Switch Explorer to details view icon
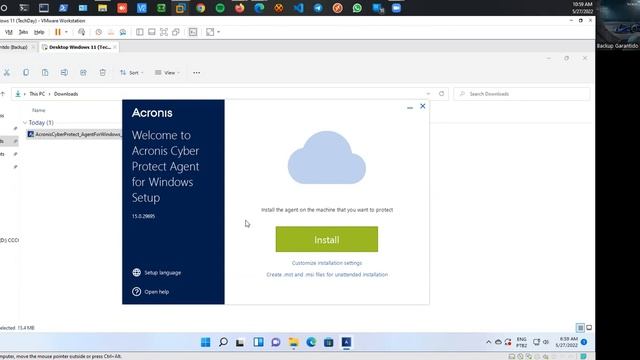640x360 pixels. click(x=580, y=328)
